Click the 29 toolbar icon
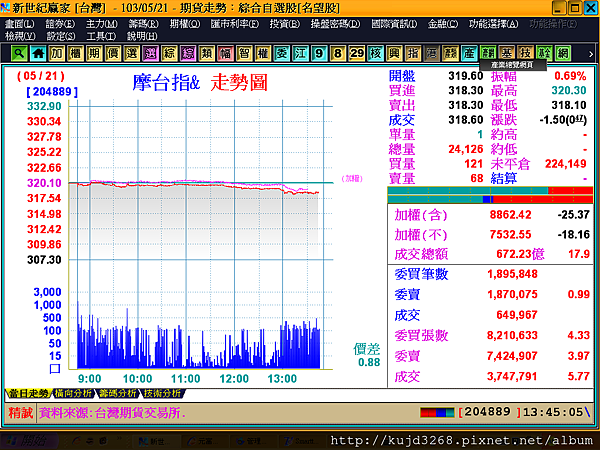Viewport: 600px width, 450px height. [x=357, y=53]
